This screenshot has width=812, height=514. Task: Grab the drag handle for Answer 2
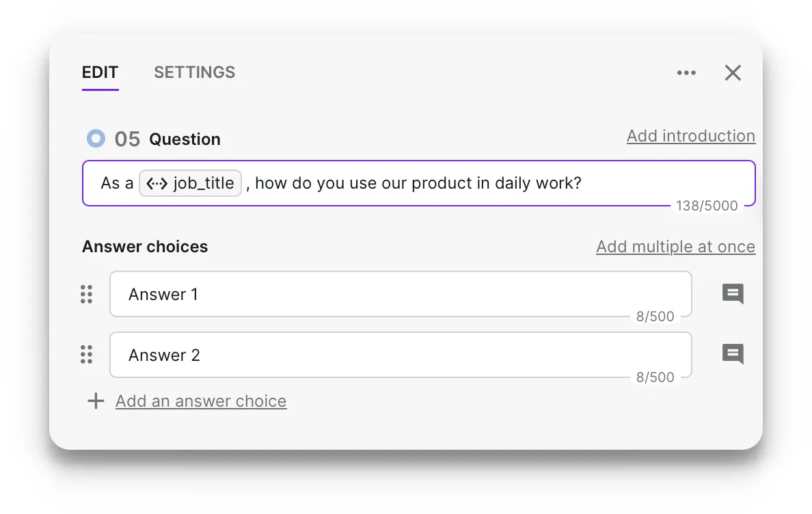coord(87,355)
